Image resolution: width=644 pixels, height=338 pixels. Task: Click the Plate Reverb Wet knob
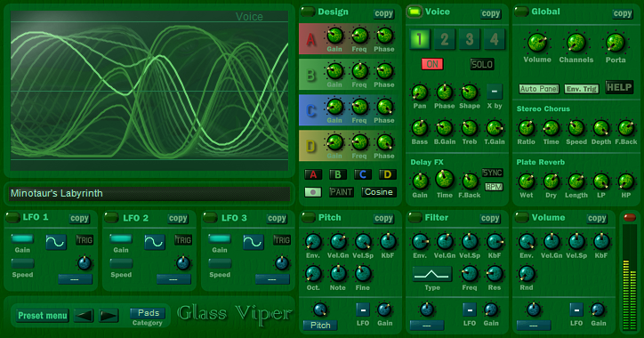[x=526, y=181]
